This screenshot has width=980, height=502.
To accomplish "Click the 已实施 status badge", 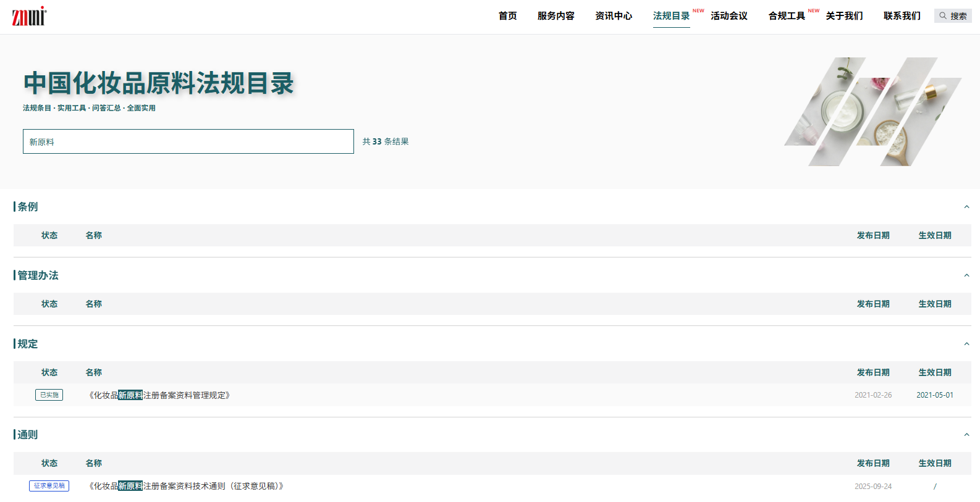I will pyautogui.click(x=49, y=395).
